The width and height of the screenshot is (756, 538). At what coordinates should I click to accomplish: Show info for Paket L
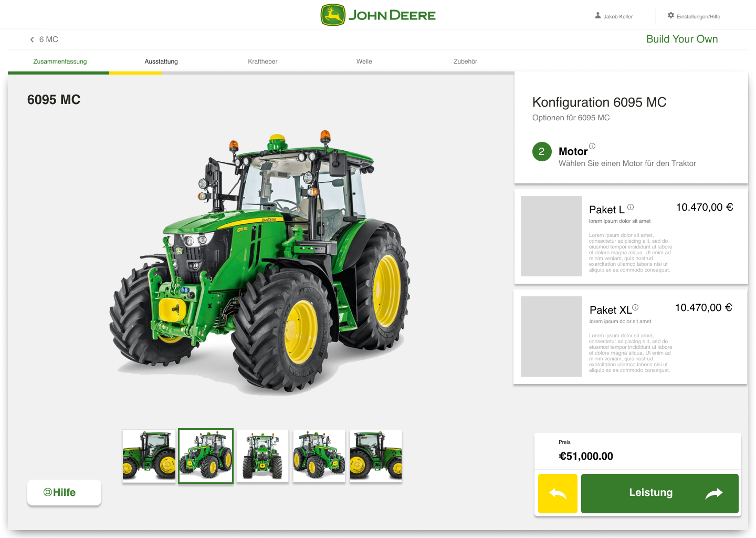coord(631,207)
